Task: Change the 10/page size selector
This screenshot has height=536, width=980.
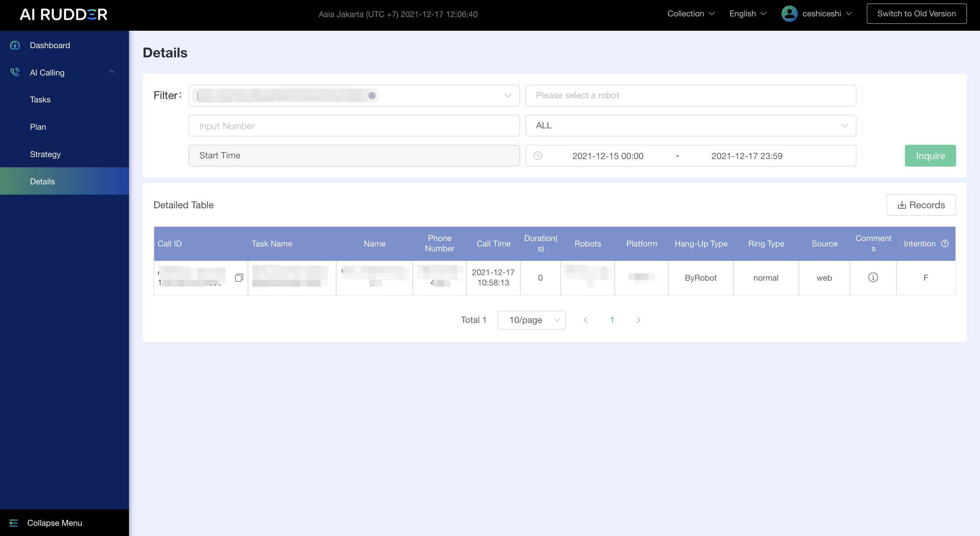Action: click(x=531, y=320)
